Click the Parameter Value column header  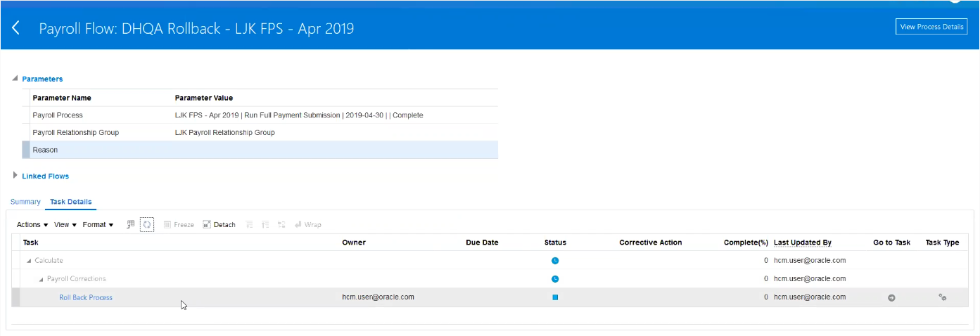(204, 98)
